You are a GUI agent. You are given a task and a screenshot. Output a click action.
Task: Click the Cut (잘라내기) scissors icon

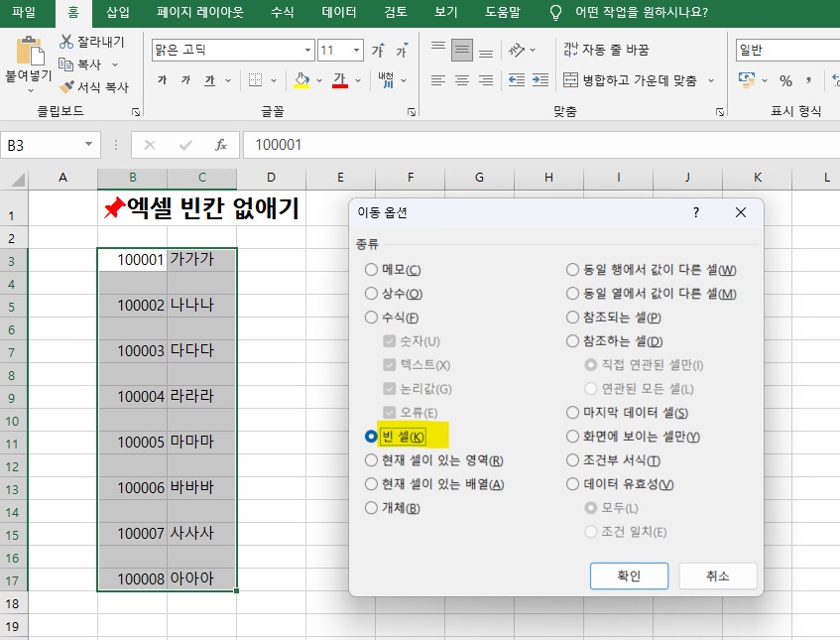[x=66, y=42]
